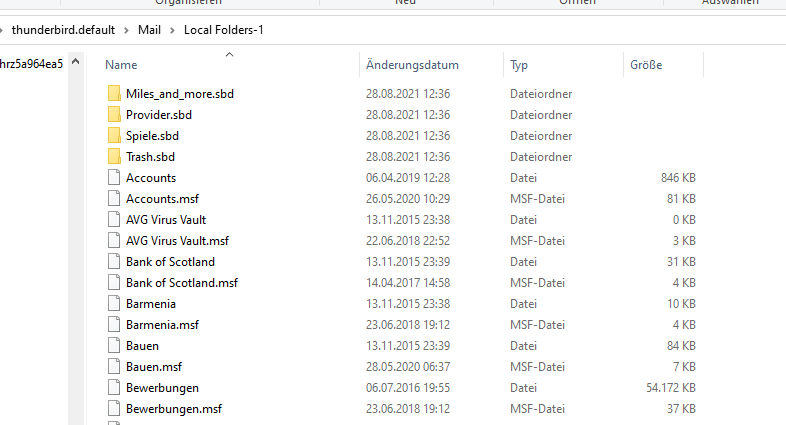Click the 31 KB size cell
The width and height of the screenshot is (786, 425).
[x=681, y=262]
